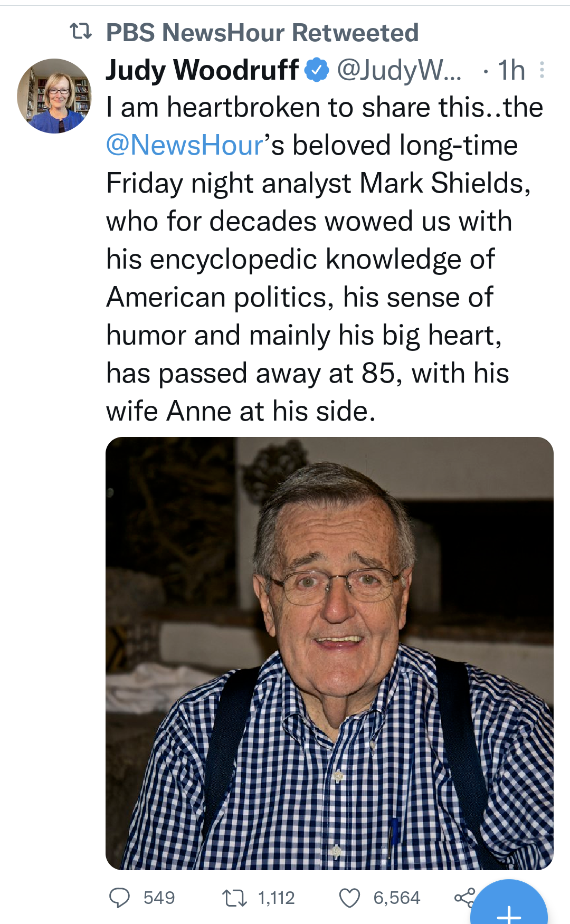
Task: Open the share icon for this tweet
Action: (464, 898)
